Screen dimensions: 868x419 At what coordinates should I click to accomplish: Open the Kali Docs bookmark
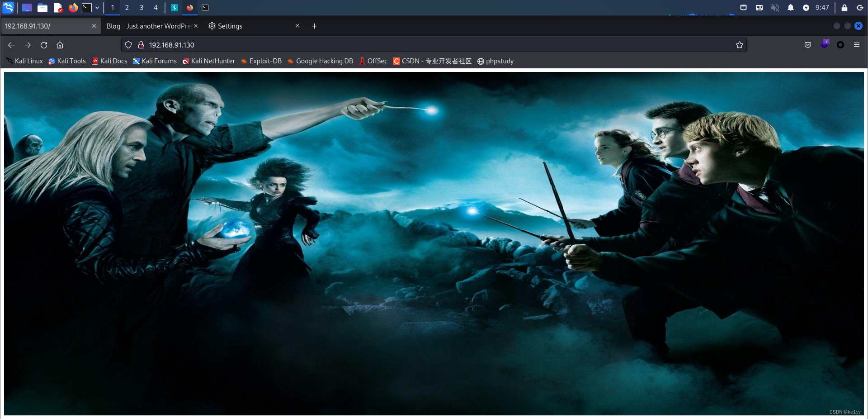(109, 61)
